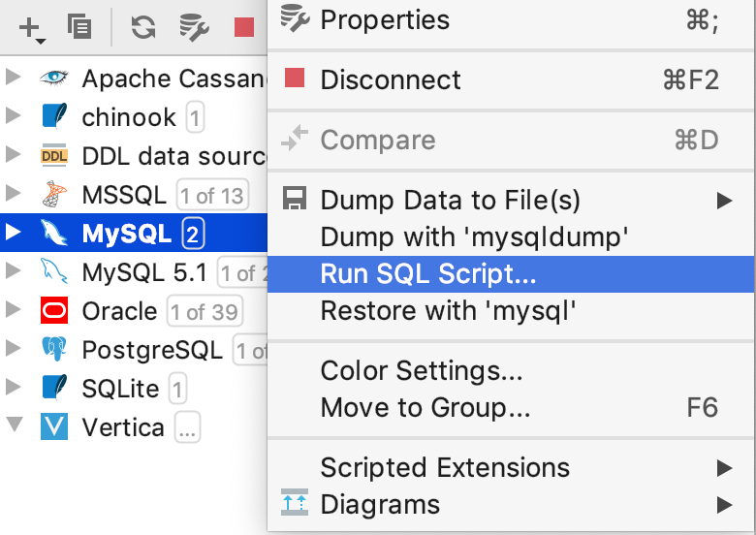The width and height of the screenshot is (756, 535).
Task: Click the red stop toolbar icon
Action: [x=243, y=28]
